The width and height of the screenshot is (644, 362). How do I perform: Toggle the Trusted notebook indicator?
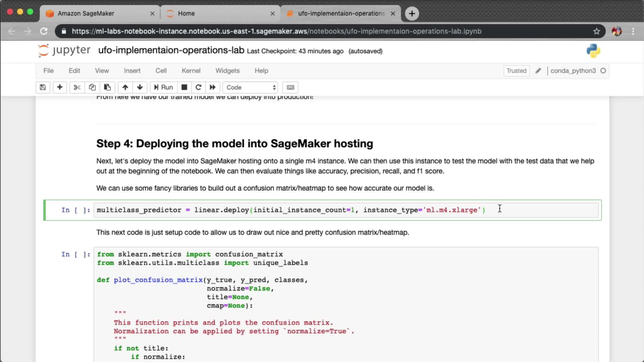coord(516,71)
